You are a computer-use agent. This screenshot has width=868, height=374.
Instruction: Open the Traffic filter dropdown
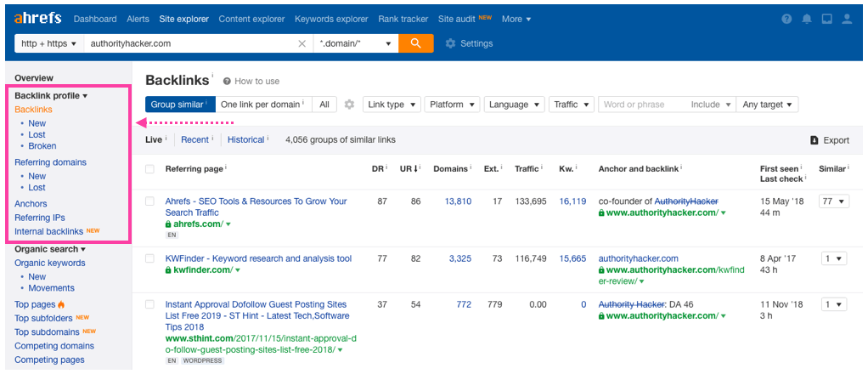(x=572, y=105)
